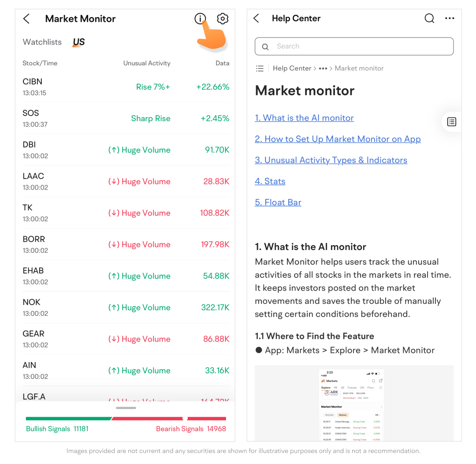Jump to the Float Bar section

click(x=278, y=202)
